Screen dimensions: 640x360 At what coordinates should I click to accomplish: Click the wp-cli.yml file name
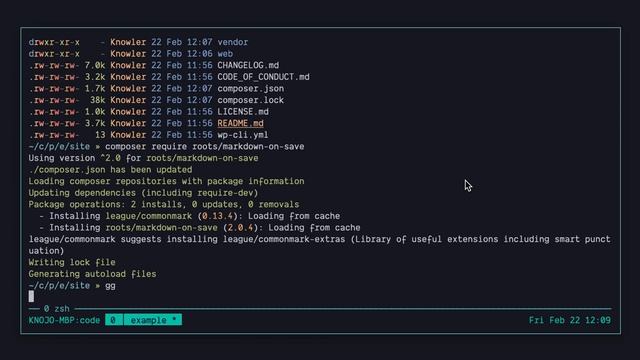243,135
